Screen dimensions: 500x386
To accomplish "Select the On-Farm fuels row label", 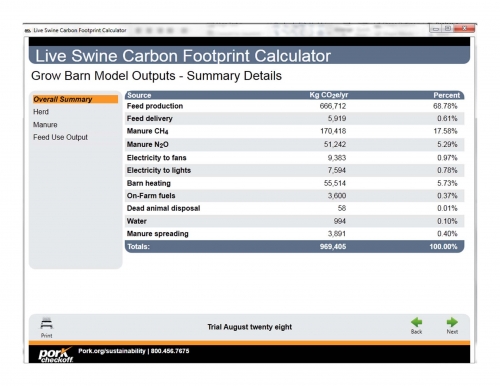I will coord(151,196).
